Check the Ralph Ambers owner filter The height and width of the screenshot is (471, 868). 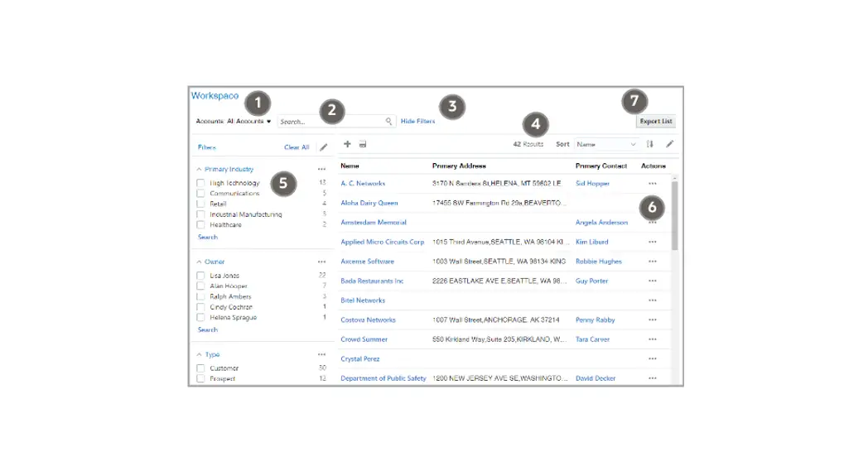coord(200,296)
